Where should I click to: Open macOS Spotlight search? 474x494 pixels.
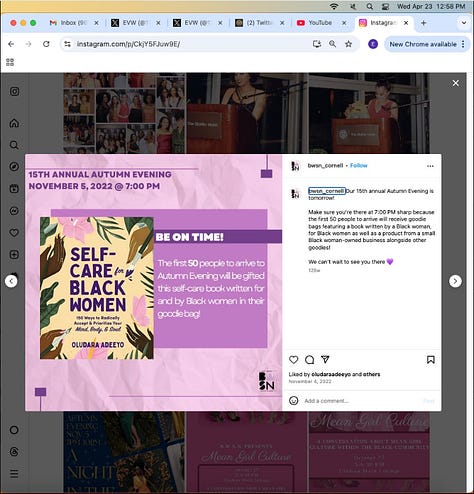coord(370,6)
